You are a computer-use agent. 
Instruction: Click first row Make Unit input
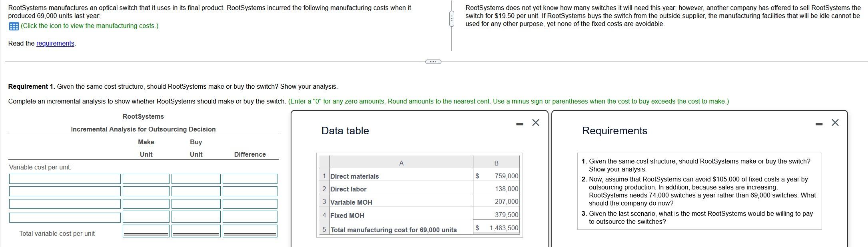click(146, 179)
